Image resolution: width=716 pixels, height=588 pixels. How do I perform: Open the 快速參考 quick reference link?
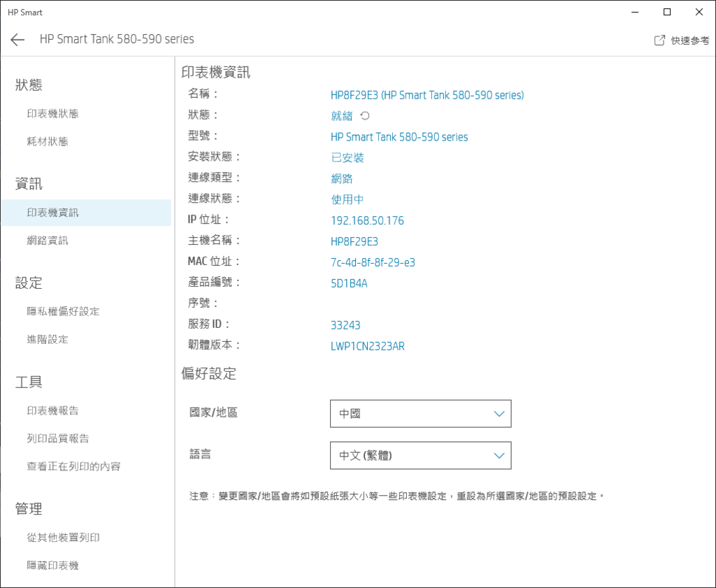(690, 41)
